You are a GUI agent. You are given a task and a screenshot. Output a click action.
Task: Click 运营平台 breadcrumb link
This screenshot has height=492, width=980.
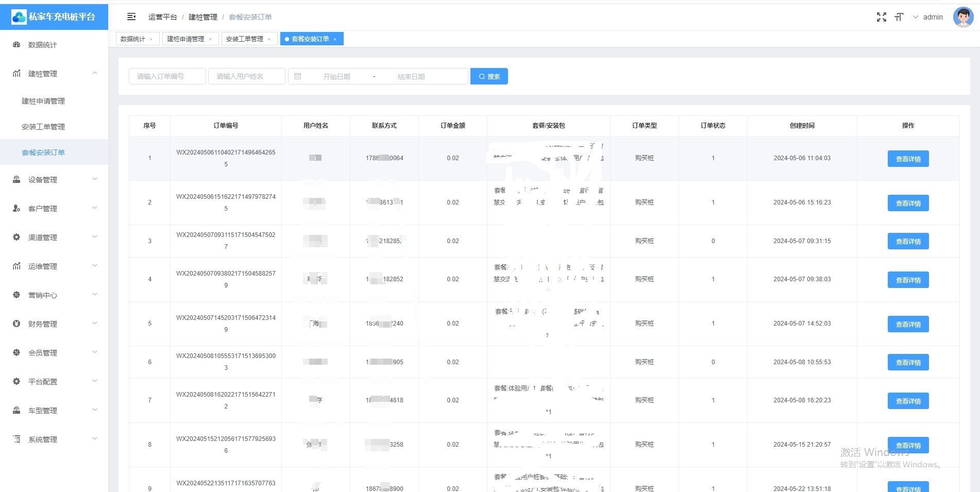(162, 17)
